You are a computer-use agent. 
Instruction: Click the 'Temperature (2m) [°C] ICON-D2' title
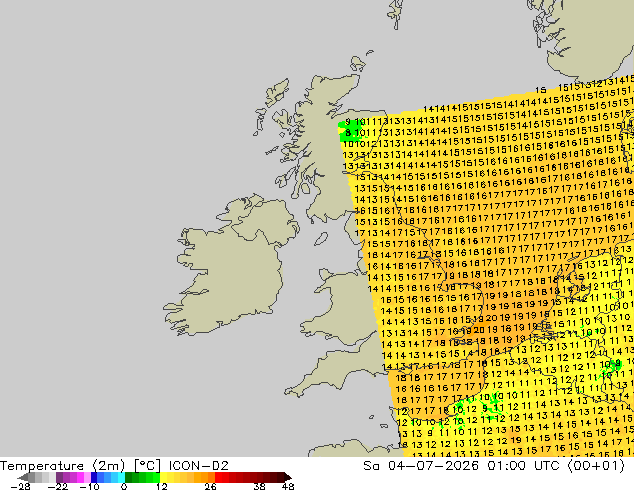(114, 466)
